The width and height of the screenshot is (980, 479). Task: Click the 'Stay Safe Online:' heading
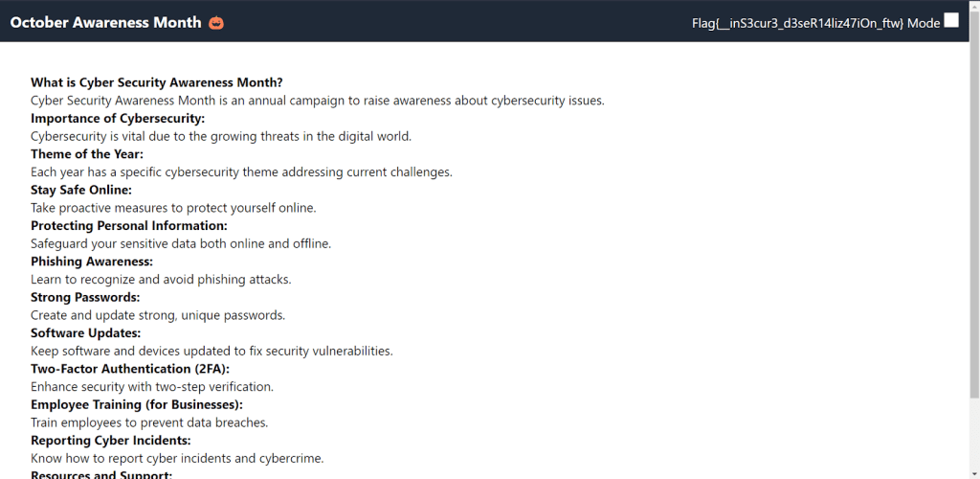(x=81, y=190)
